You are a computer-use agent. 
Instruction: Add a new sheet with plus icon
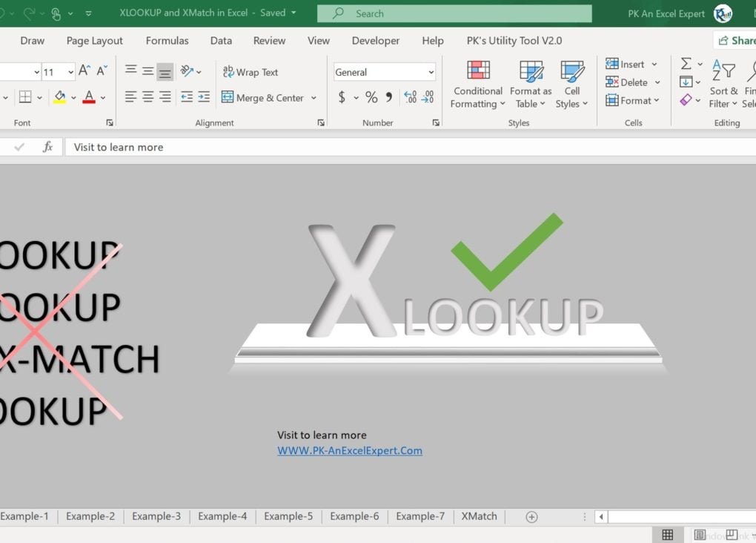point(531,517)
